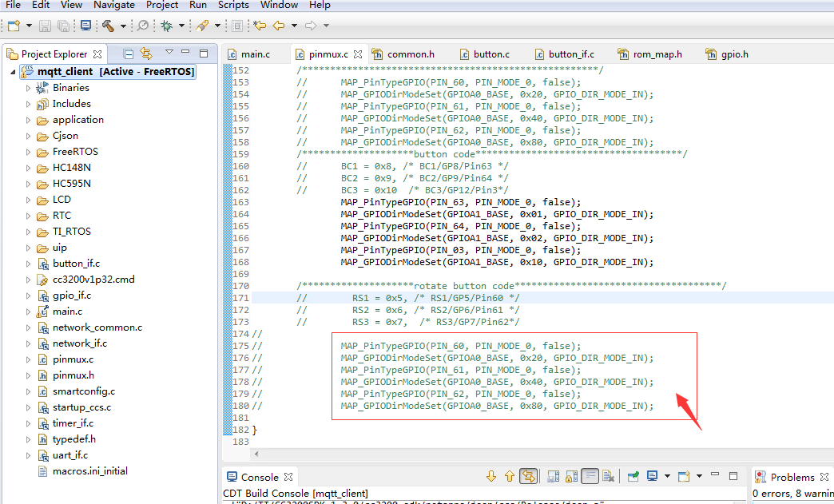This screenshot has height=504, width=834.
Task: Expand the HC595N folder arrow
Action: click(x=28, y=184)
